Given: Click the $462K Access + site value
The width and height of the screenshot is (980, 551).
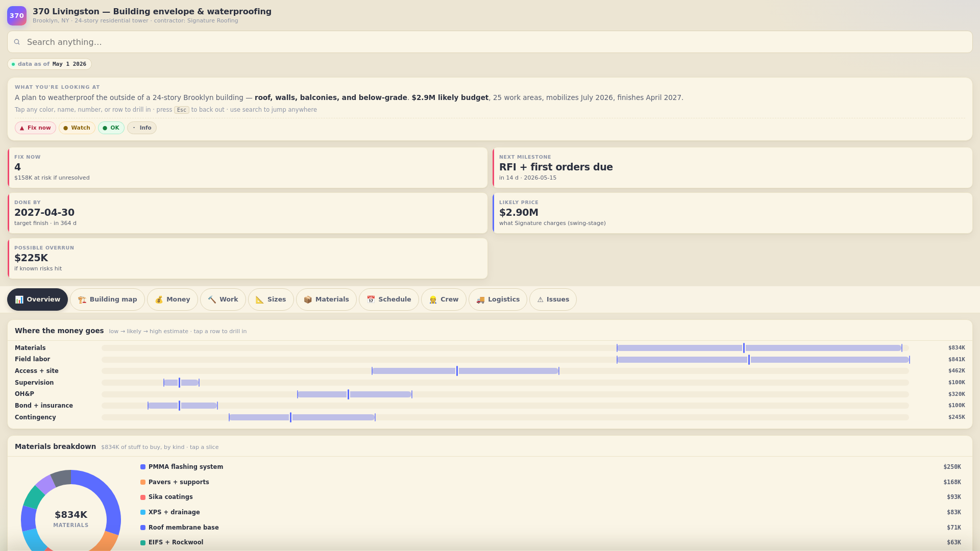Looking at the screenshot, I should click(957, 371).
